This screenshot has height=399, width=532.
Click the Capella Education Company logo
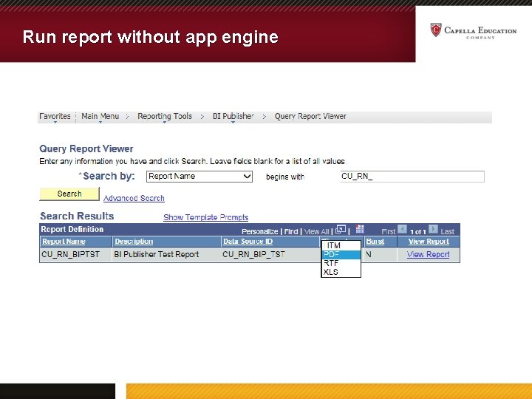click(474, 31)
